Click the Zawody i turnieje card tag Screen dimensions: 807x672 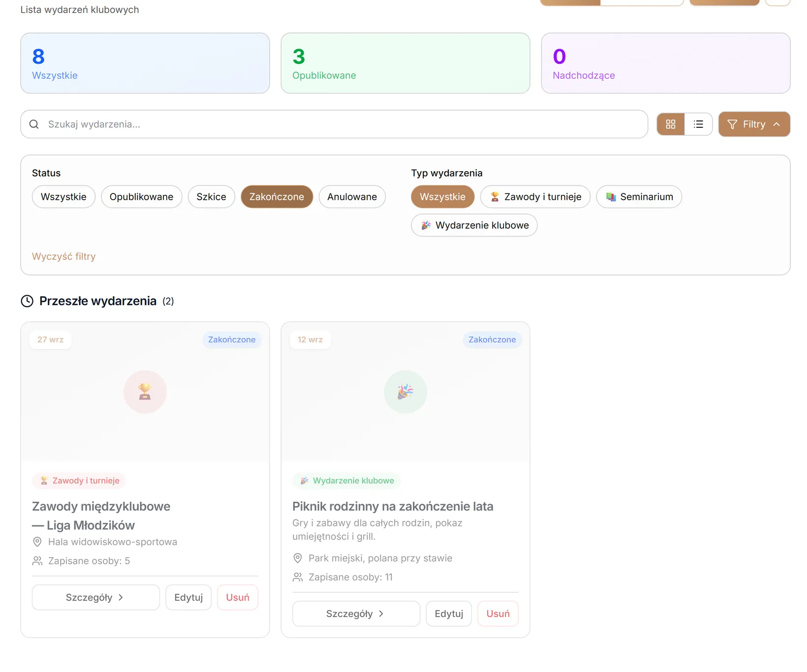point(79,481)
